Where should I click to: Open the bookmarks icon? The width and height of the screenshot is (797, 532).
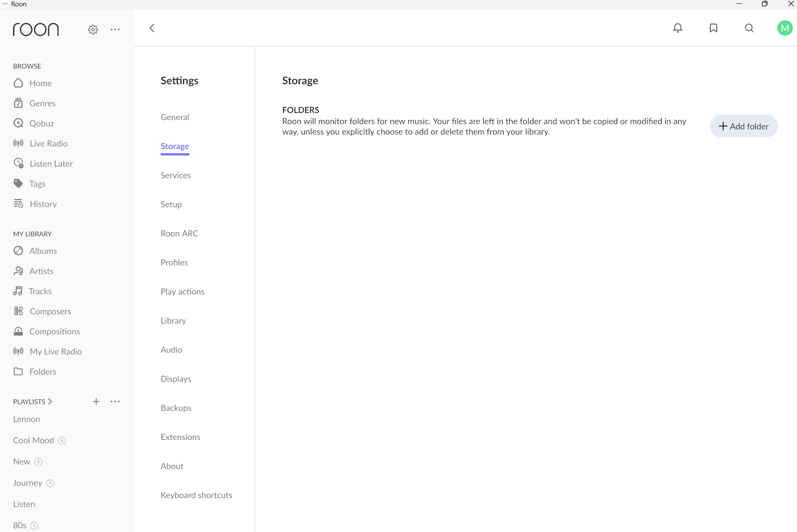tap(713, 28)
